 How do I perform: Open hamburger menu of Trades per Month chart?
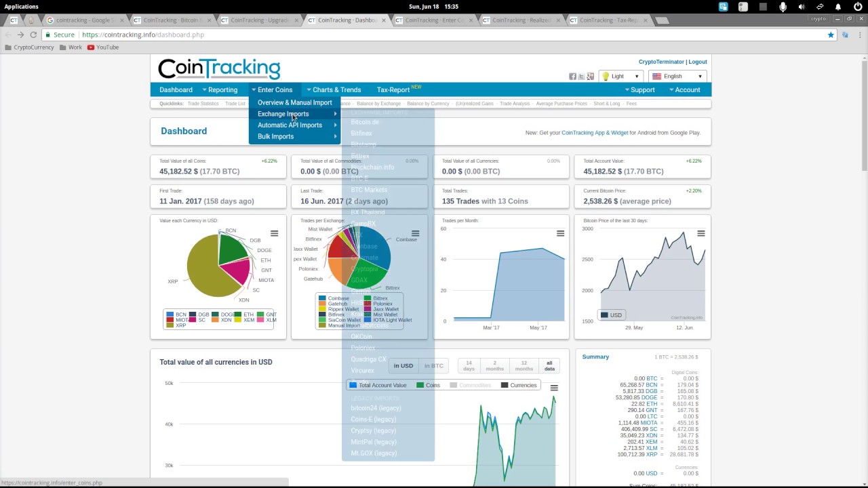click(x=560, y=234)
